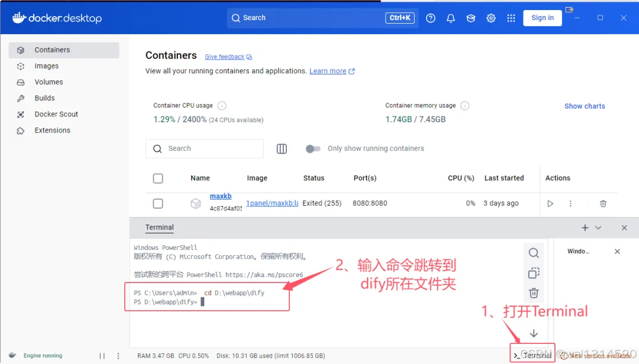Close the Terminal panel

pos(624,227)
